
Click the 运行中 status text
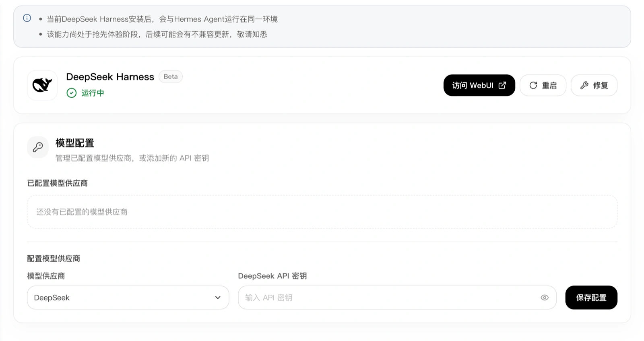pos(93,93)
